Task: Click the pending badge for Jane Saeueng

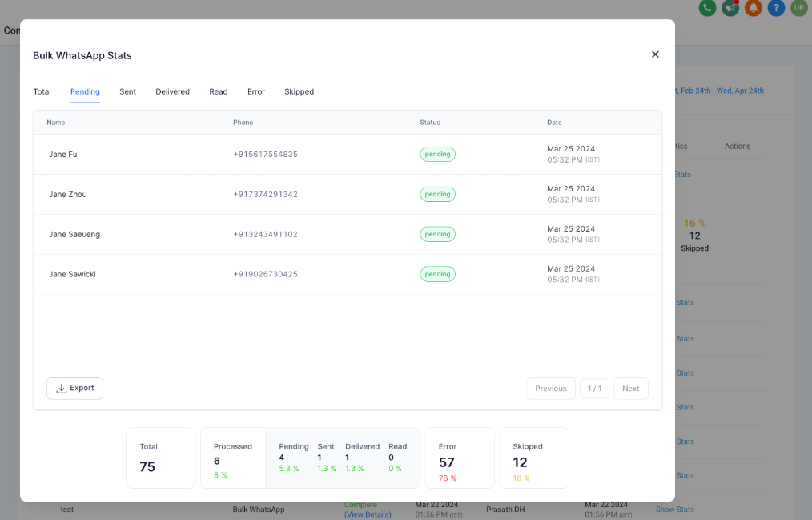Action: point(437,234)
